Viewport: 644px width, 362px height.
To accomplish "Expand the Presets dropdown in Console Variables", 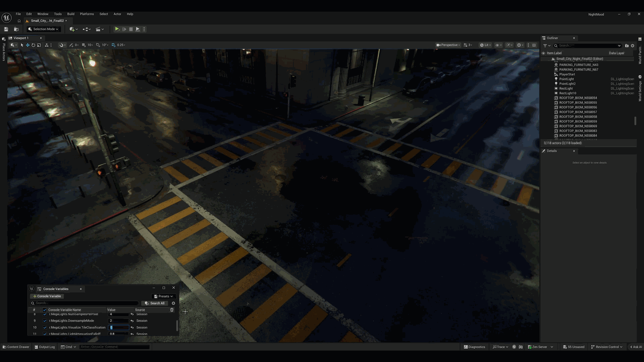I will click(163, 296).
